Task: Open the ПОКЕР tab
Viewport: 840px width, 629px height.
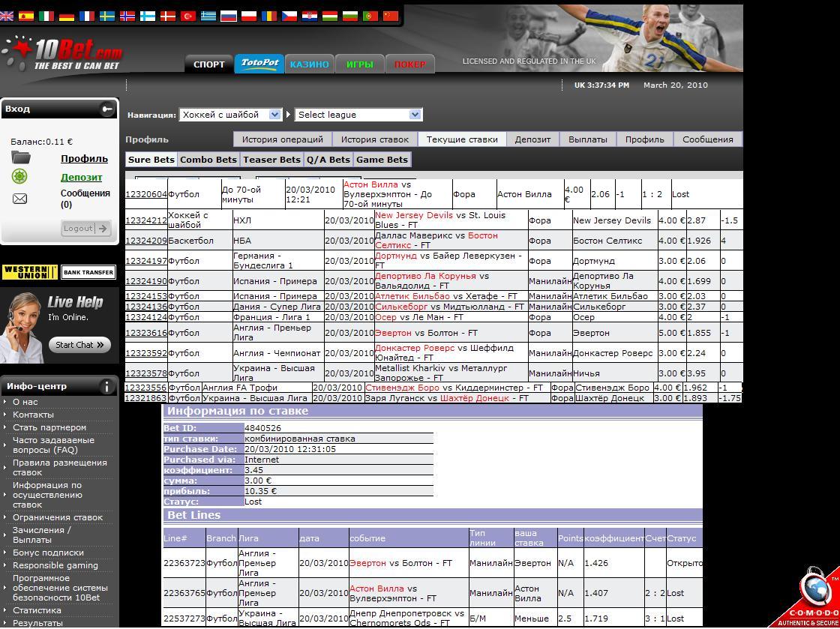Action: pos(409,64)
